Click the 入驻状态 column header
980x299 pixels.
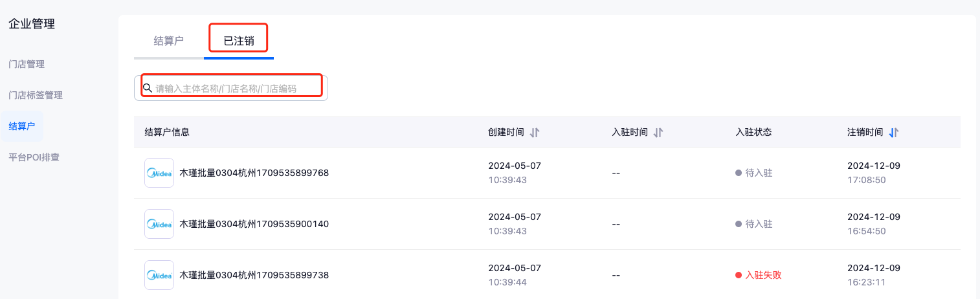point(753,133)
